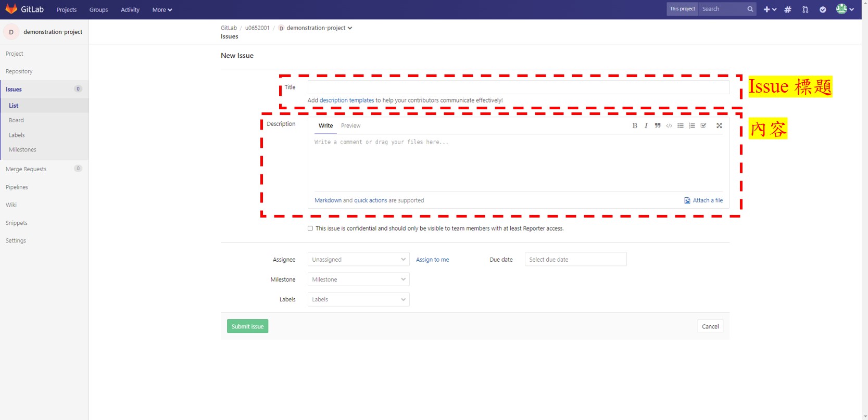
Task: Click the GitLab breadcrumb link
Action: (x=229, y=28)
